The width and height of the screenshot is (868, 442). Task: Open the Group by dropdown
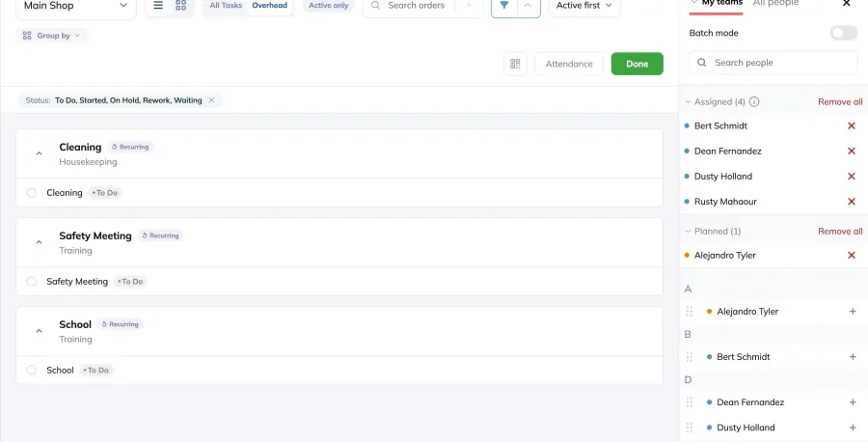pyautogui.click(x=51, y=36)
